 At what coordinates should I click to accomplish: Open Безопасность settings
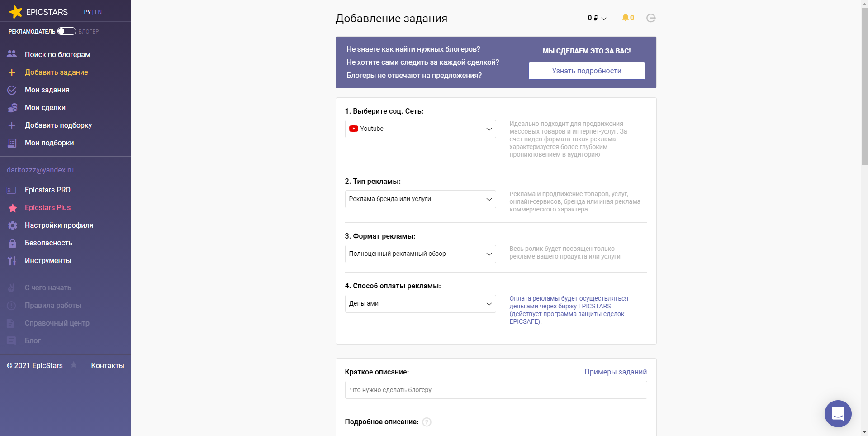48,243
